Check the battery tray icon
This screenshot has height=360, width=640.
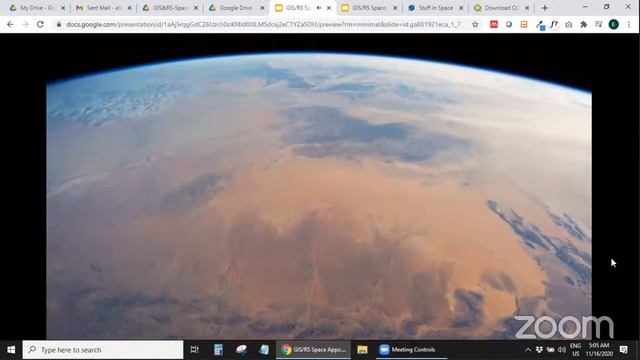tap(551, 350)
